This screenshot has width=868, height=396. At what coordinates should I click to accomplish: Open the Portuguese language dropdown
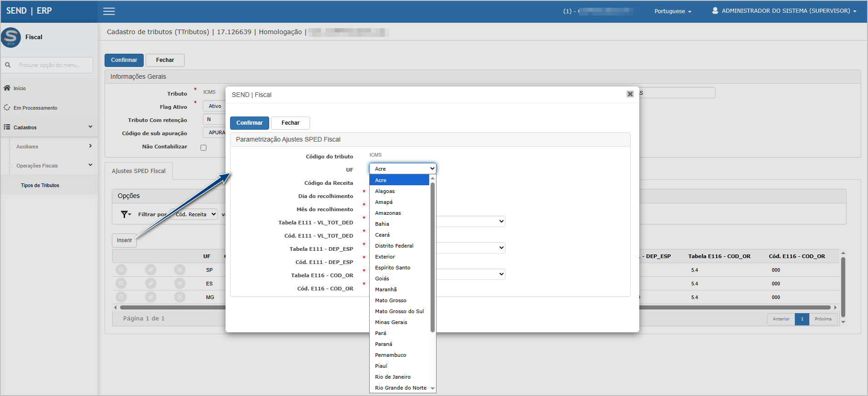point(672,11)
